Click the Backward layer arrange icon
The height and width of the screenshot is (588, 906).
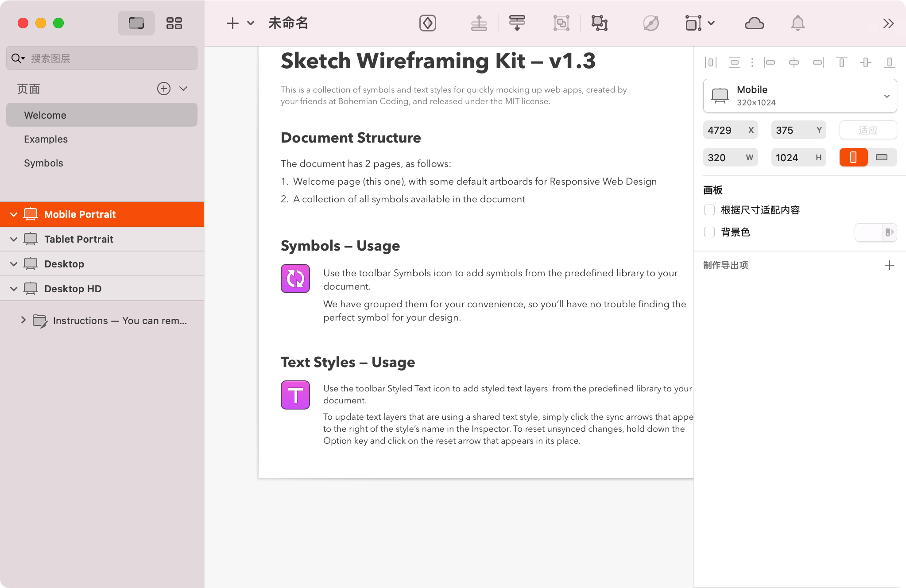[517, 23]
